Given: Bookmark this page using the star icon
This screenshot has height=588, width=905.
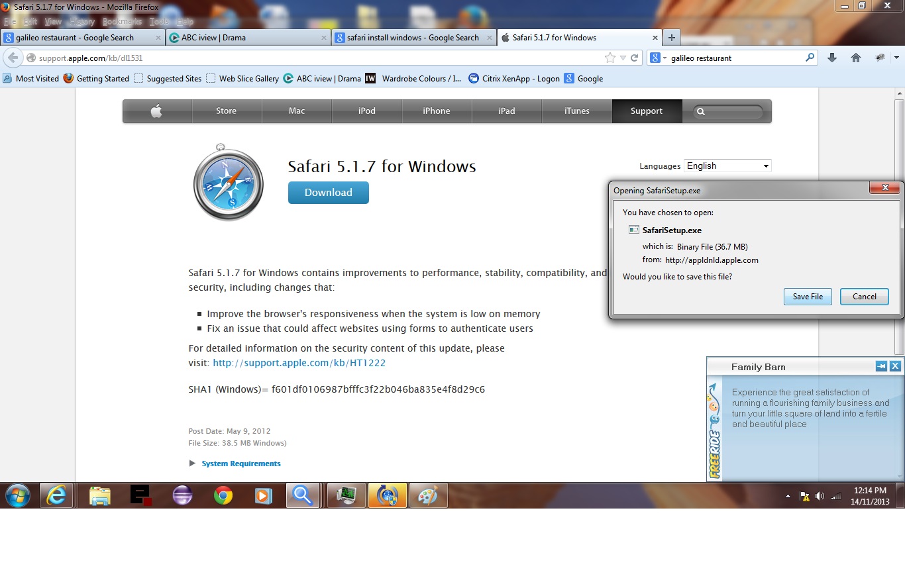Looking at the screenshot, I should point(610,58).
